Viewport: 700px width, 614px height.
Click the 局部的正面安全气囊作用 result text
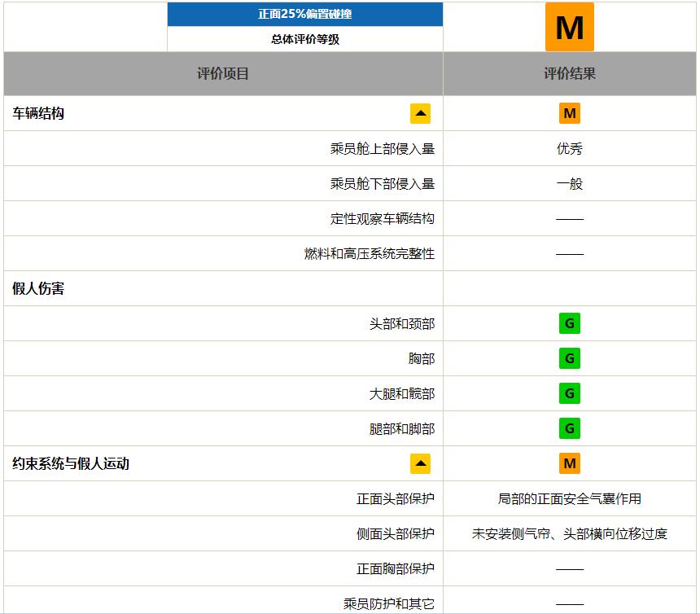coord(569,499)
